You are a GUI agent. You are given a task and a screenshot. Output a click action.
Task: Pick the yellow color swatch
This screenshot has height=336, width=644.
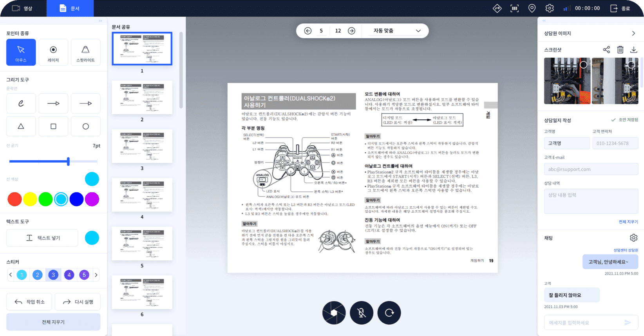[x=30, y=199]
